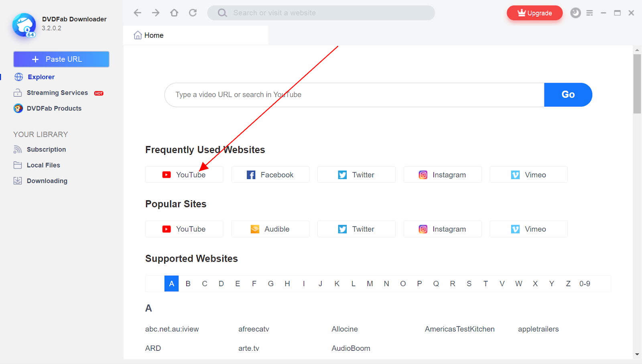Select letter S in the alphabet filter
This screenshot has height=364, width=642.
click(x=469, y=284)
